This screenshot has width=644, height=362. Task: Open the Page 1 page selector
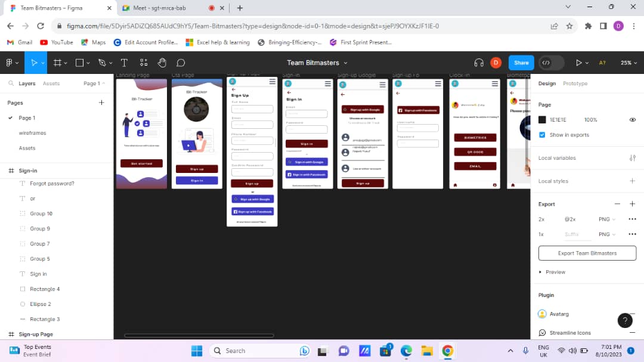click(93, 83)
